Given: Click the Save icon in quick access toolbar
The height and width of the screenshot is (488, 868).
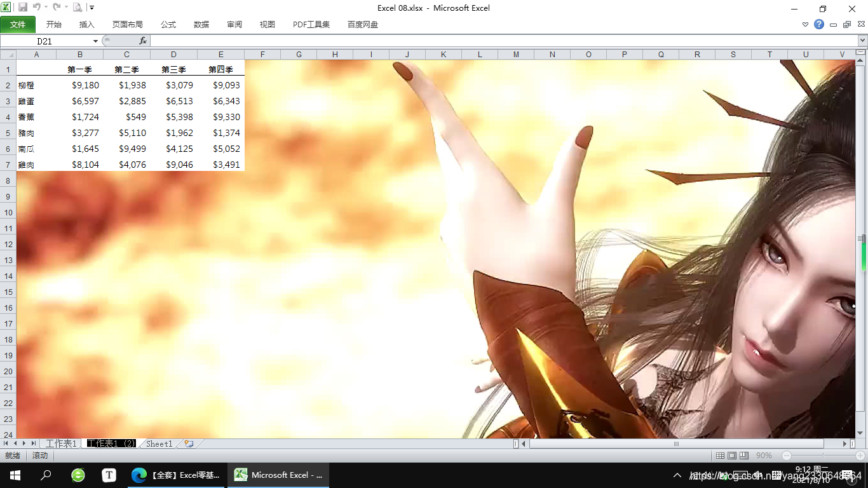Looking at the screenshot, I should pos(23,8).
